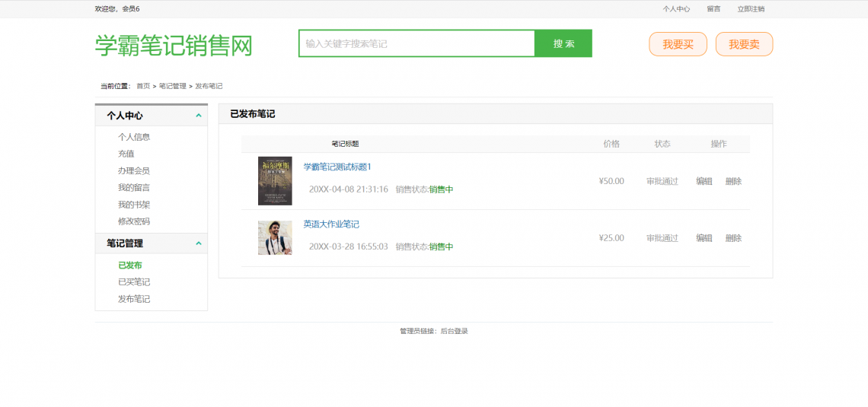Viewport: 868px width, 407px height.
Task: Select 办理会员 in sidebar
Action: (x=134, y=171)
